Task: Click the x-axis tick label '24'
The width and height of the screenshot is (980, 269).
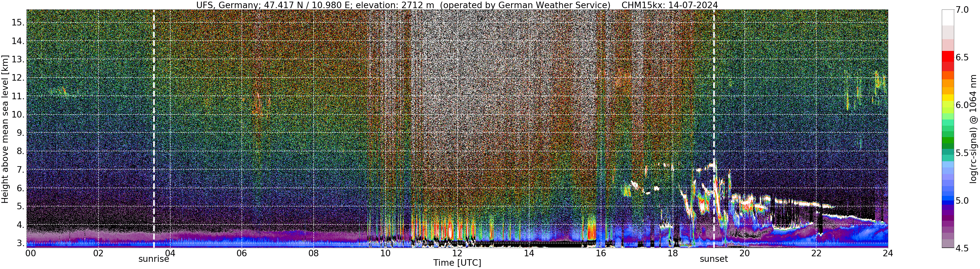Action: click(x=888, y=253)
